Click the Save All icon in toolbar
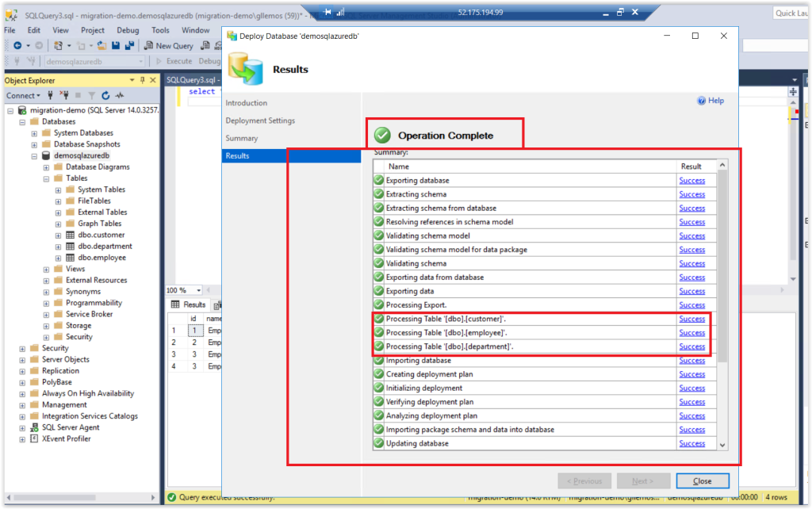Viewport: 812px width, 509px height. (x=129, y=45)
